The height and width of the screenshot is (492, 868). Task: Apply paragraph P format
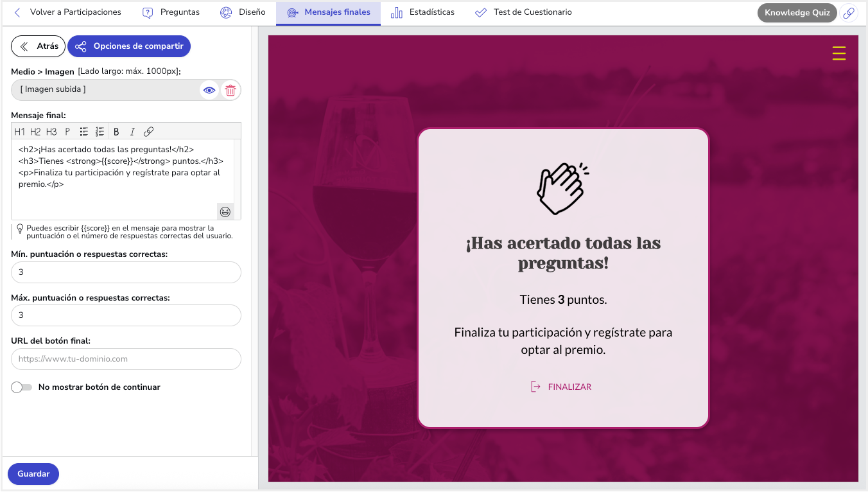67,132
